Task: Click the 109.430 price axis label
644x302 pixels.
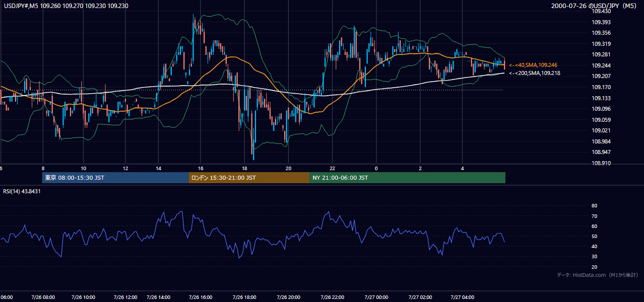Action: [601, 11]
